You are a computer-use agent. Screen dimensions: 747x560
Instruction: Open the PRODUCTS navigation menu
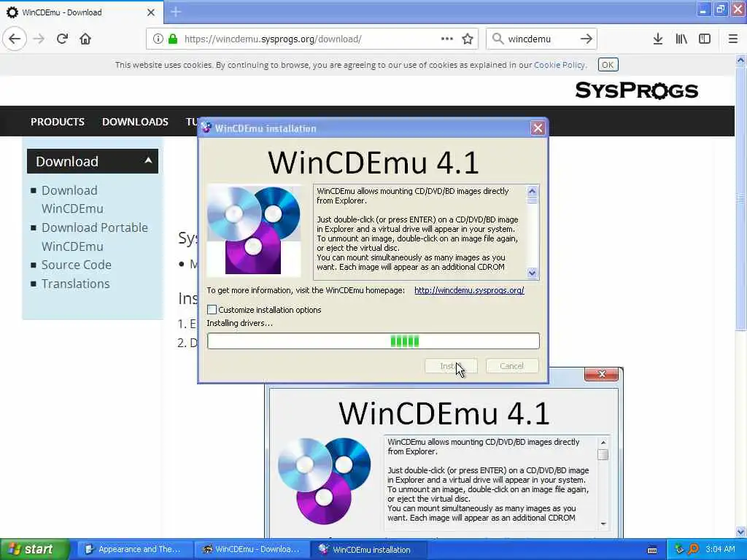58,122
